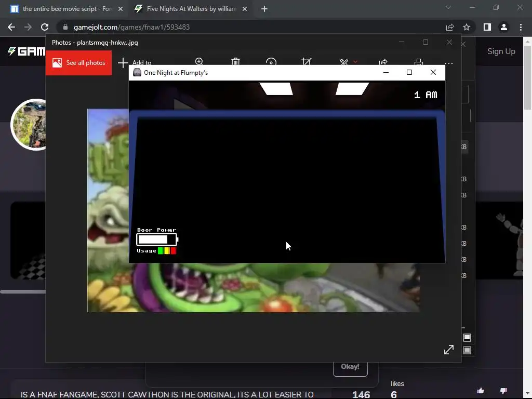Share the photo from Photos toolbar
Viewport: 532px width, 399px height.
click(383, 62)
